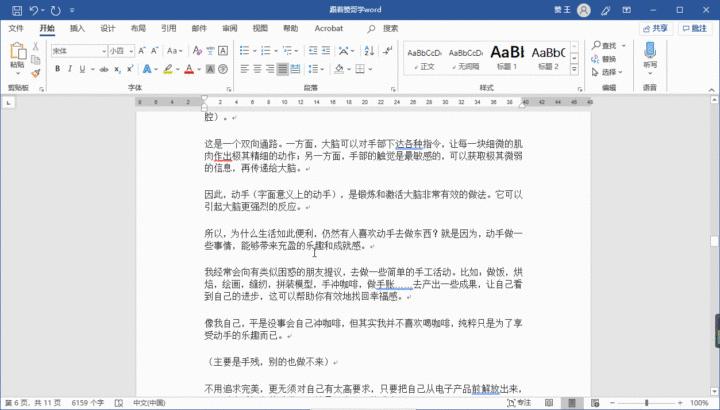Switch to web layout view in status bar
This screenshot has width=720, height=410.
(x=595, y=403)
